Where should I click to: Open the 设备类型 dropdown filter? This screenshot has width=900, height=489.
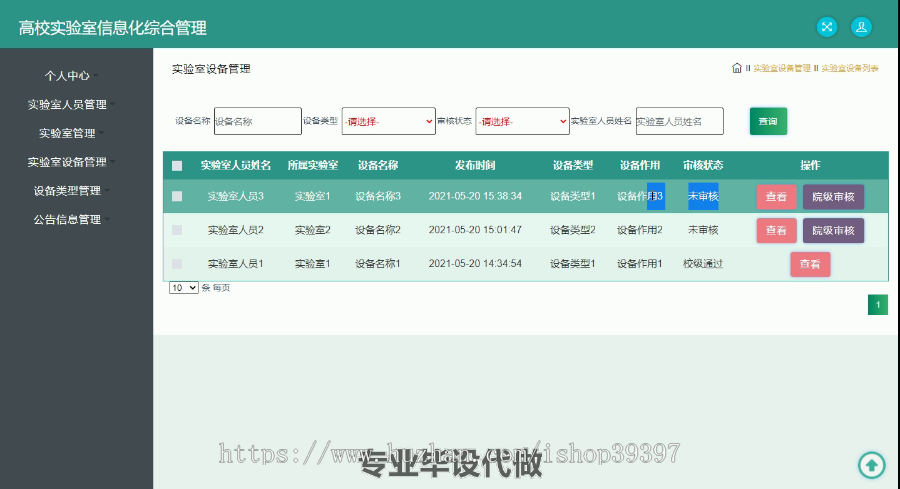[x=389, y=121]
